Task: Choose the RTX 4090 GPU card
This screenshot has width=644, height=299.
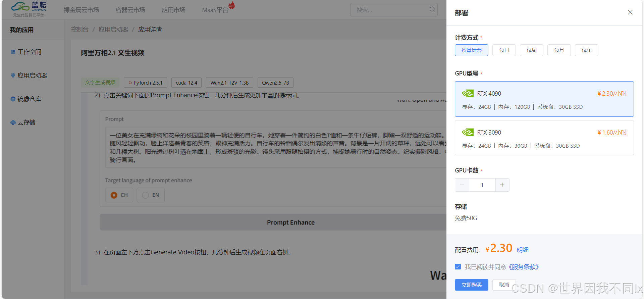Action: tap(544, 99)
